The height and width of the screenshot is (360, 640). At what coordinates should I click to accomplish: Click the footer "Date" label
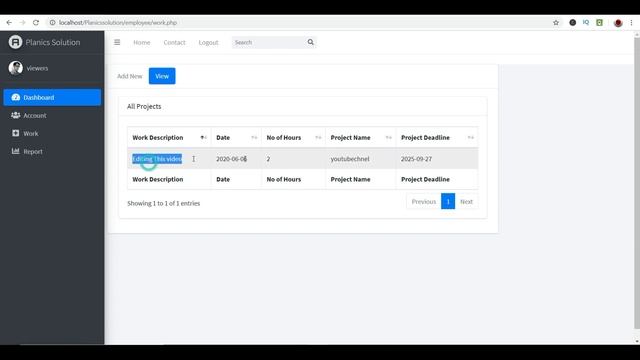223,180
